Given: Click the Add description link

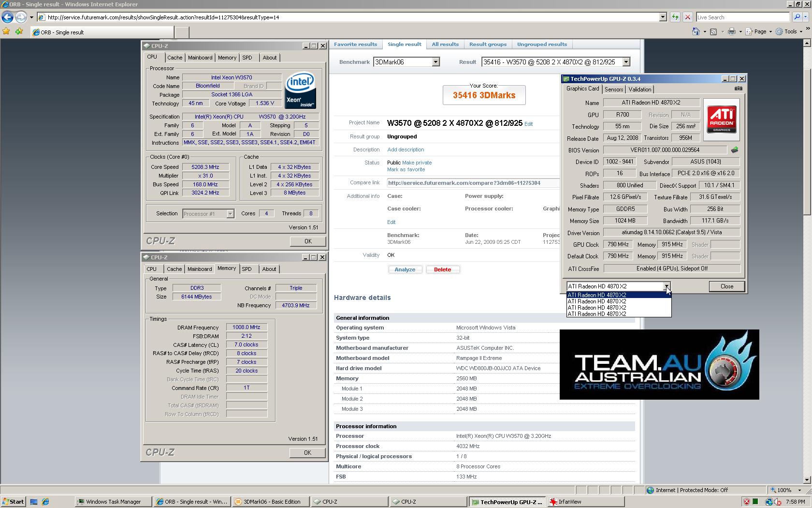Looking at the screenshot, I should tap(406, 149).
